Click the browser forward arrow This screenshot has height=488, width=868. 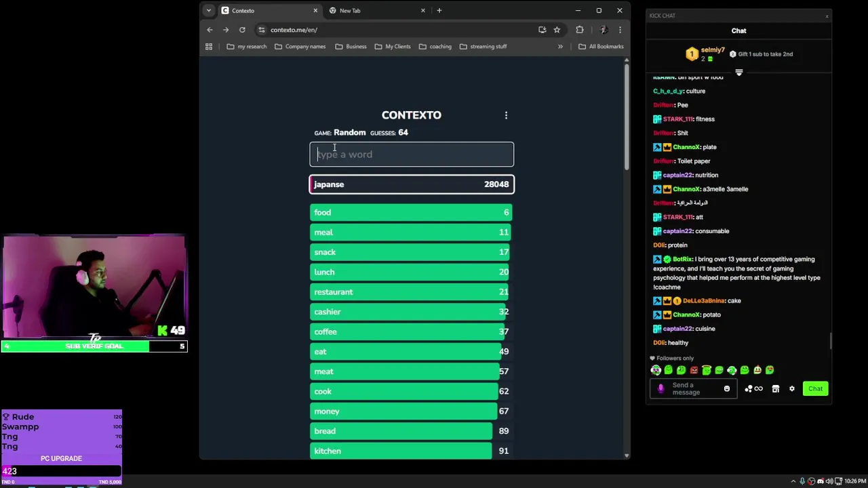pyautogui.click(x=226, y=30)
